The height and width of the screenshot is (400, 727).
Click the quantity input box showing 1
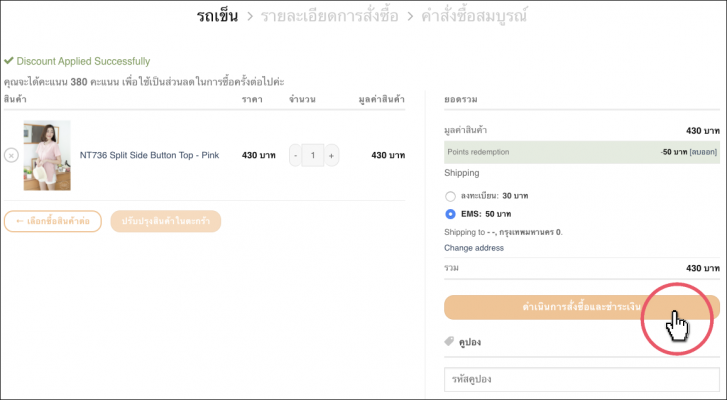click(313, 155)
